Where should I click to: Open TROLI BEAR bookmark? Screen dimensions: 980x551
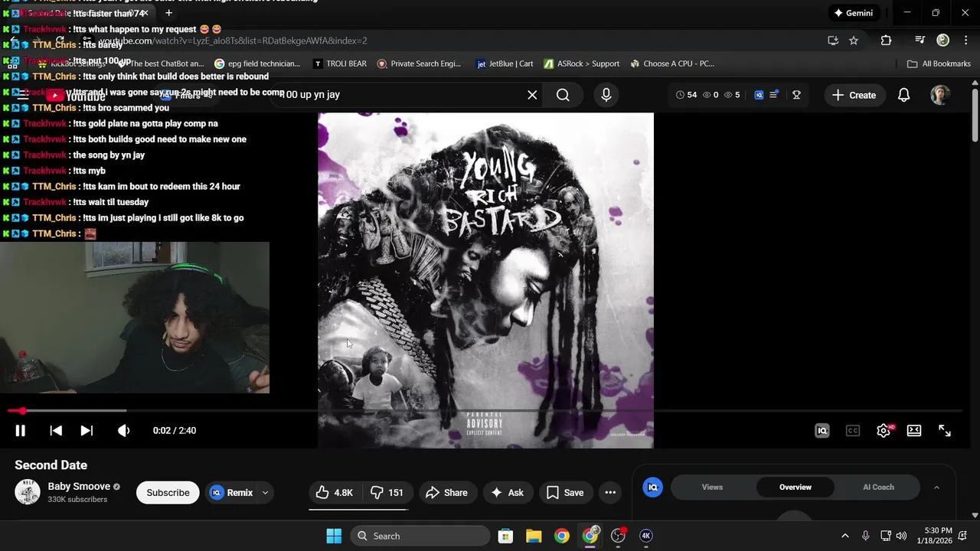click(x=340, y=64)
